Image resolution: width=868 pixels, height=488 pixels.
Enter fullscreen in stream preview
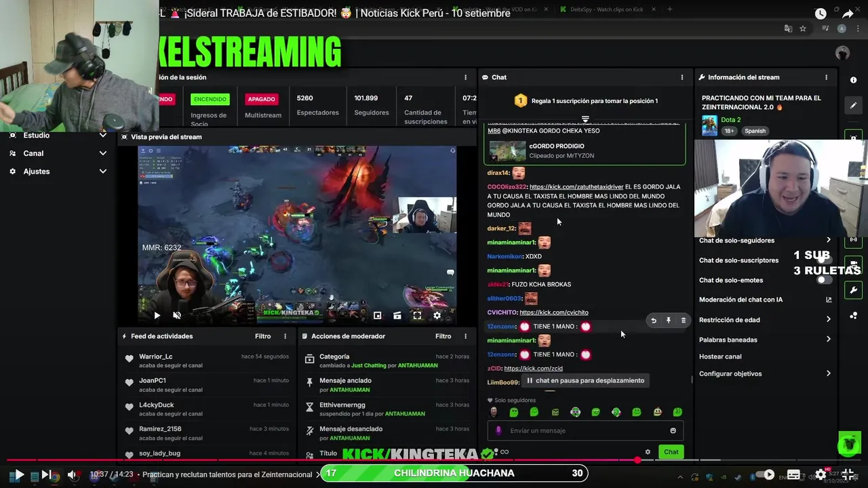point(417,315)
